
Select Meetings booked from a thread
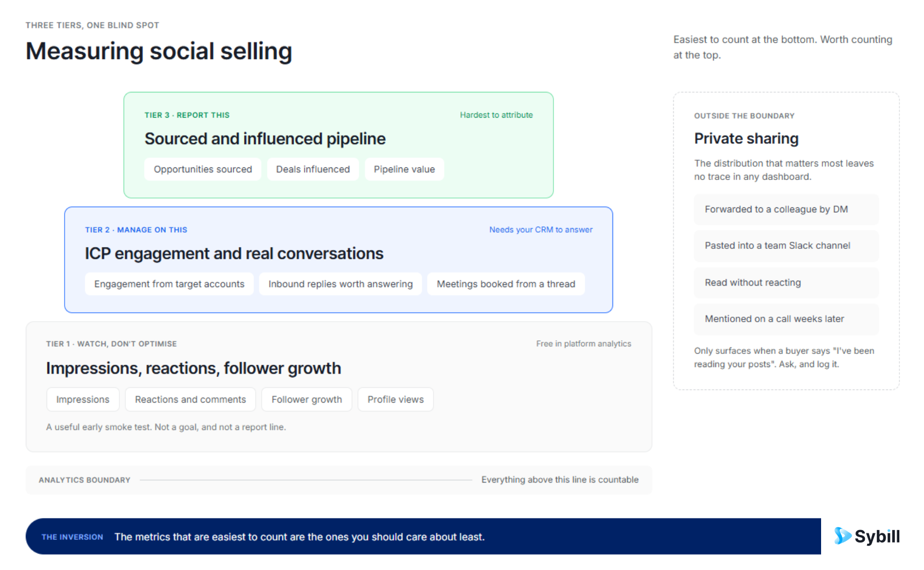pos(506,284)
